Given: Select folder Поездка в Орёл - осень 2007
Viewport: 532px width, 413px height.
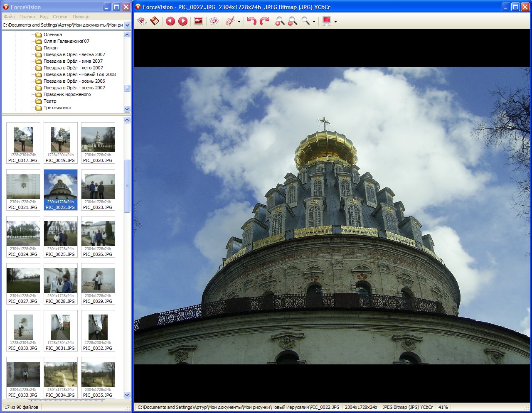Looking at the screenshot, I should point(74,88).
